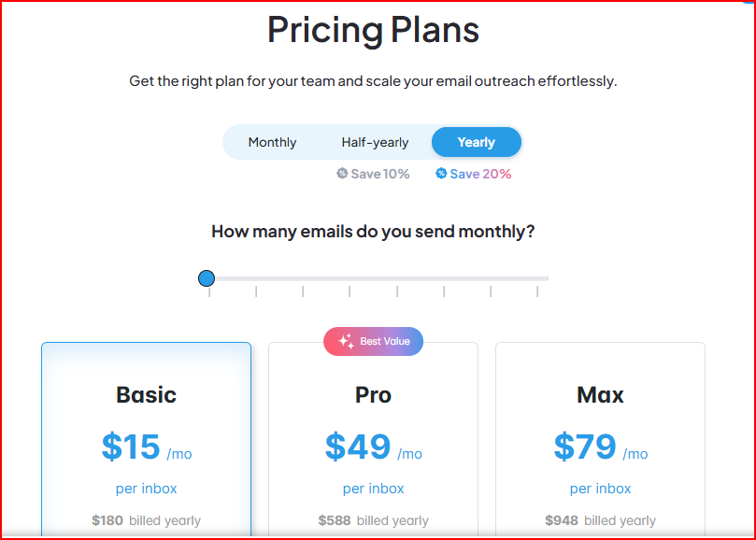Image resolution: width=756 pixels, height=540 pixels.
Task: Open the per inbox link under the Basic price
Action: click(146, 488)
